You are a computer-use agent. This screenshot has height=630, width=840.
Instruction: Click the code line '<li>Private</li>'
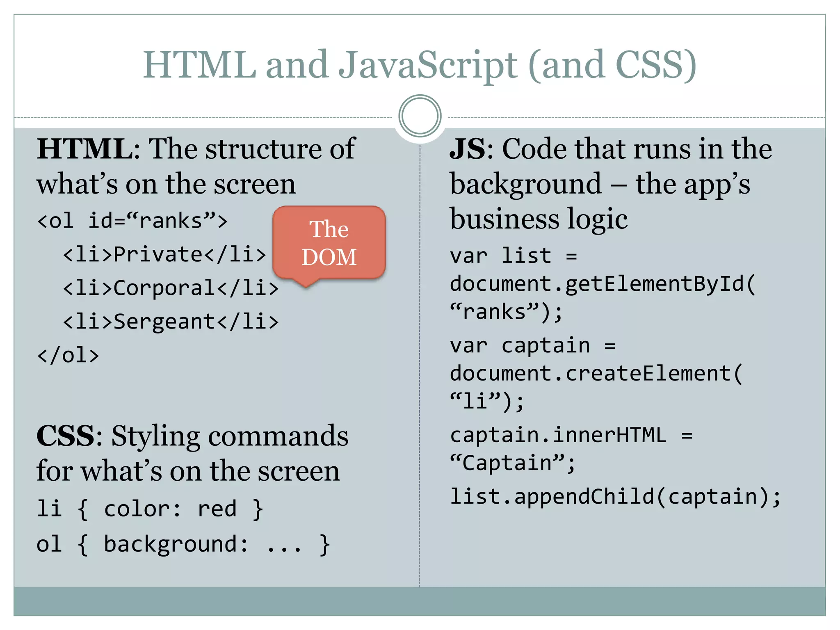165,254
